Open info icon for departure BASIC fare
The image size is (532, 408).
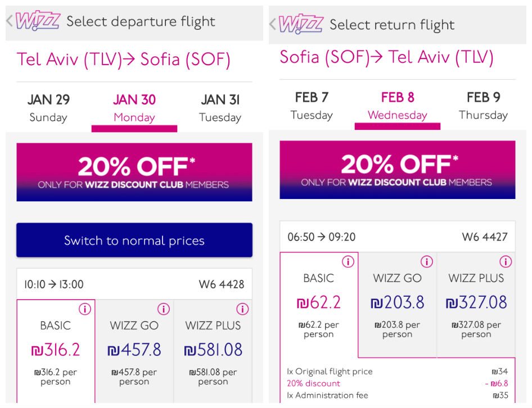pos(85,309)
